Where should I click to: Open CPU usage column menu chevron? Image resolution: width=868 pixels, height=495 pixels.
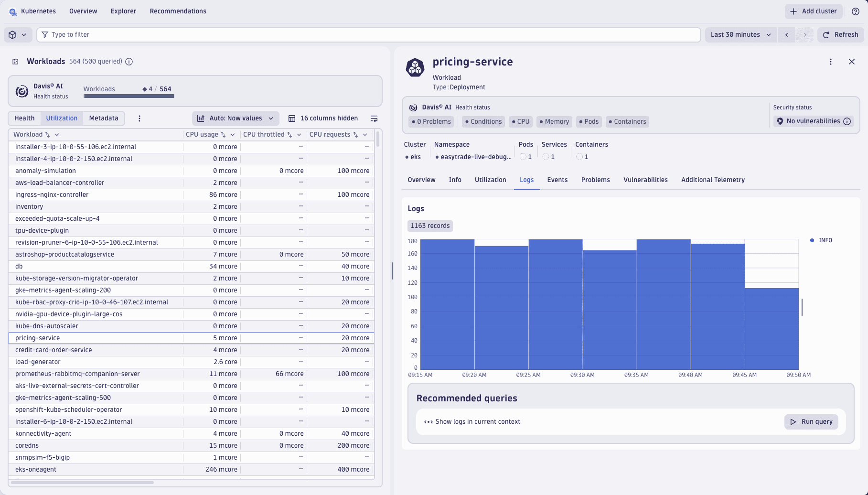point(233,135)
